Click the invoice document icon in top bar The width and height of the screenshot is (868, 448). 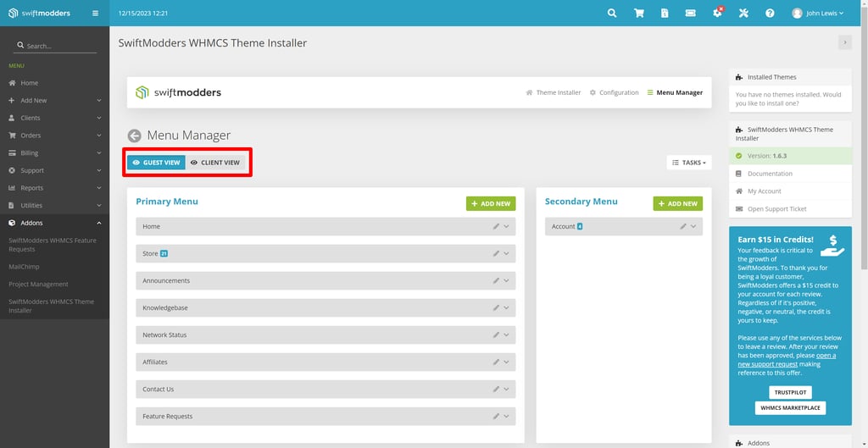click(665, 14)
